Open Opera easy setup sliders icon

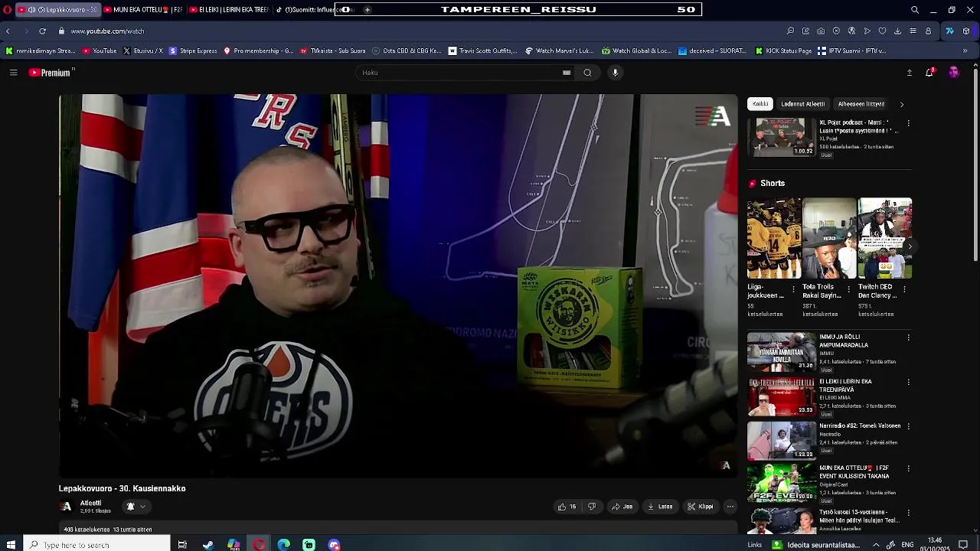[913, 31]
